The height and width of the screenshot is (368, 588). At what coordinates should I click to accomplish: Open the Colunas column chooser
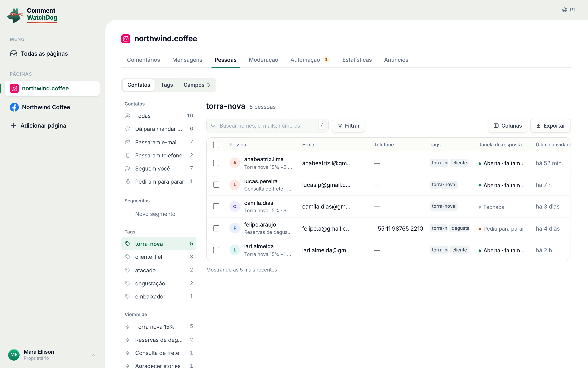tap(507, 126)
